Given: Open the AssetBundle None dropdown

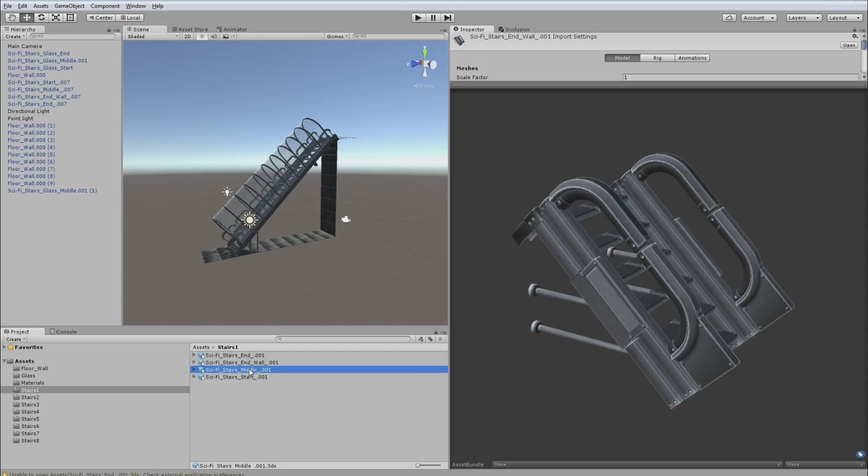Looking at the screenshot, I should (636, 464).
